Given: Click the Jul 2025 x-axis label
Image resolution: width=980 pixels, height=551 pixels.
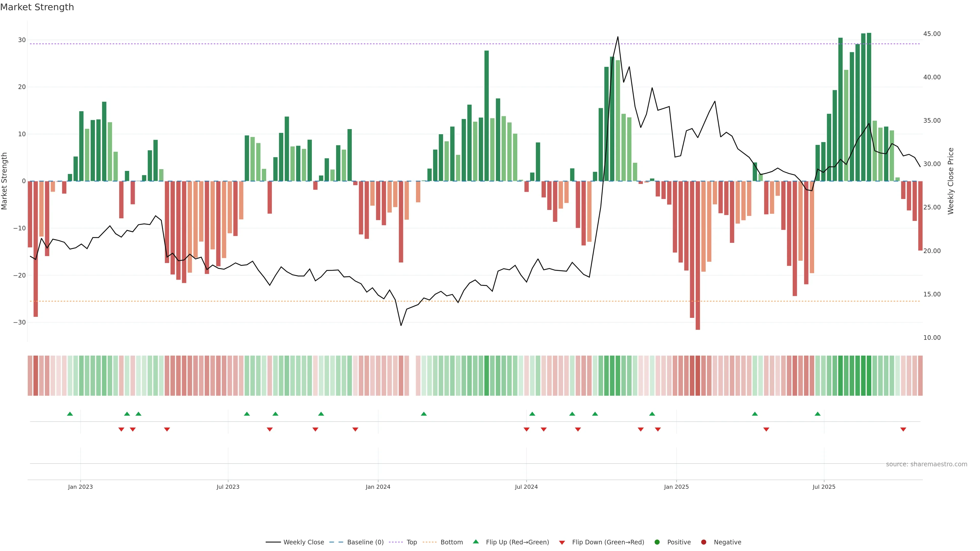Looking at the screenshot, I should (824, 487).
